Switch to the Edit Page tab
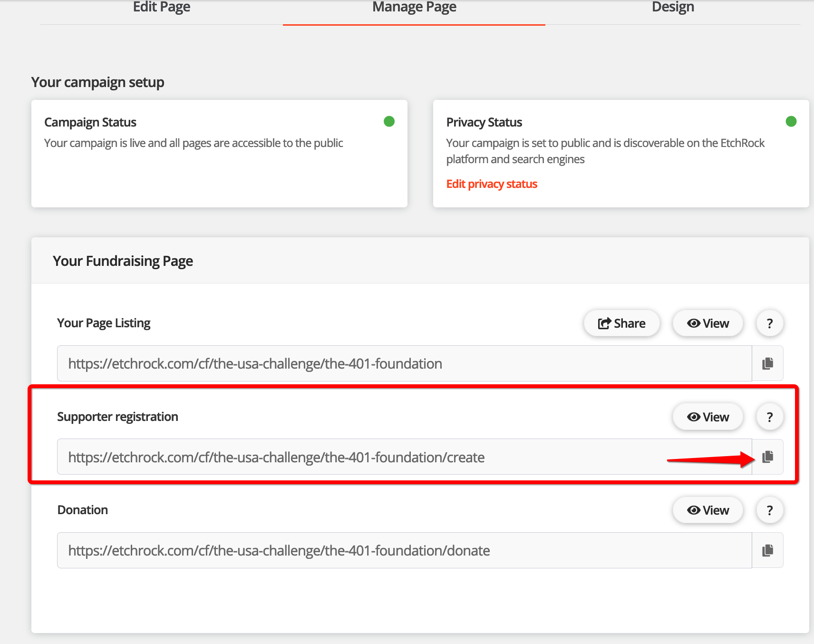 (x=162, y=8)
